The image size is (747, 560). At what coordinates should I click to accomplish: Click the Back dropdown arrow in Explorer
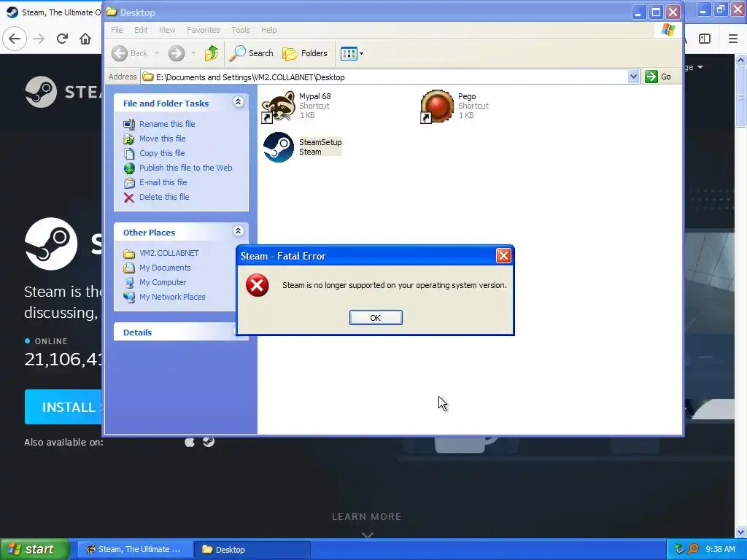coord(156,53)
